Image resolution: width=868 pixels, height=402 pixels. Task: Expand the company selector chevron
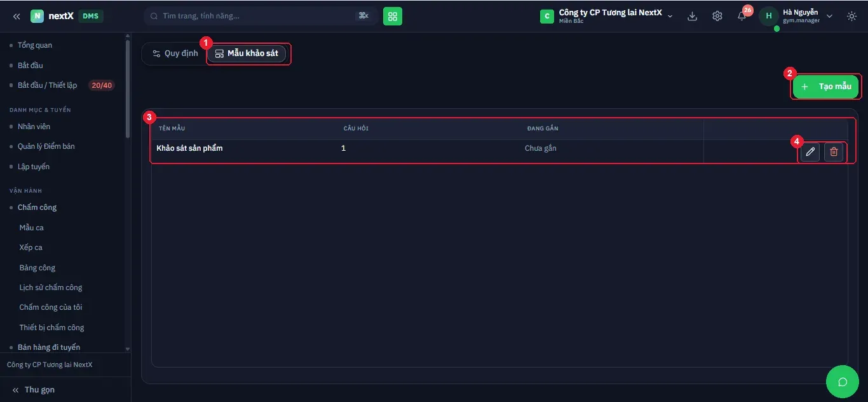pos(670,16)
